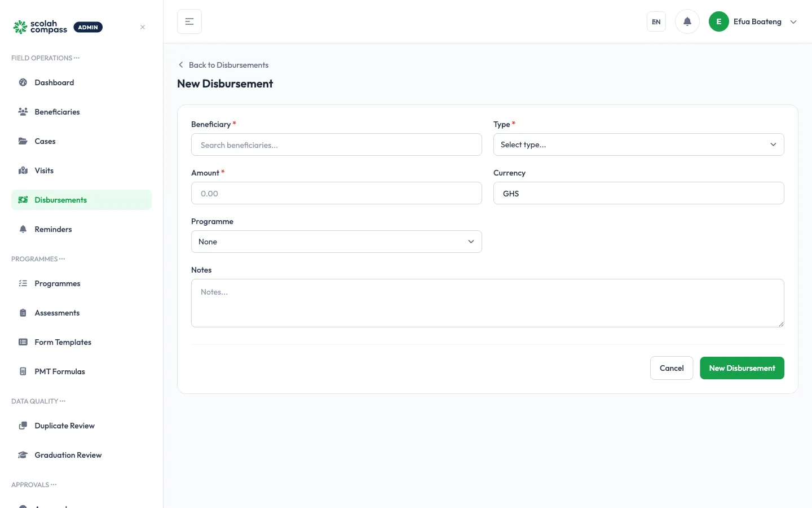
Task: Go to the Beneficiaries section
Action: point(57,112)
